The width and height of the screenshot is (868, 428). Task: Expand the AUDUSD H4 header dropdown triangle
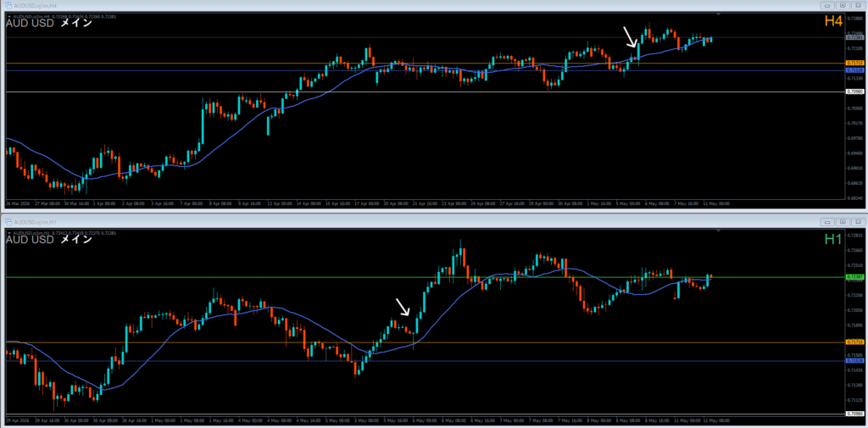pyautogui.click(x=9, y=17)
